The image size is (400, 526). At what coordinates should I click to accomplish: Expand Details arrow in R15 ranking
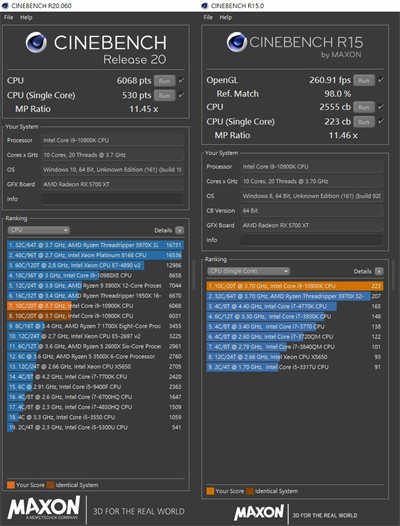click(x=379, y=271)
